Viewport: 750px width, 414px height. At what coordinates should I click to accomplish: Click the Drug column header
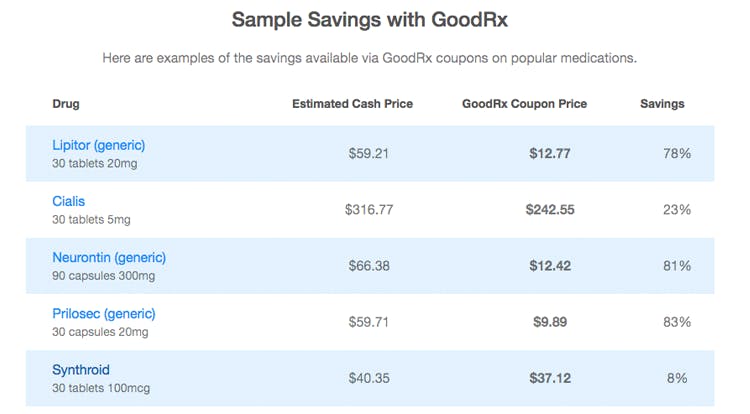66,104
